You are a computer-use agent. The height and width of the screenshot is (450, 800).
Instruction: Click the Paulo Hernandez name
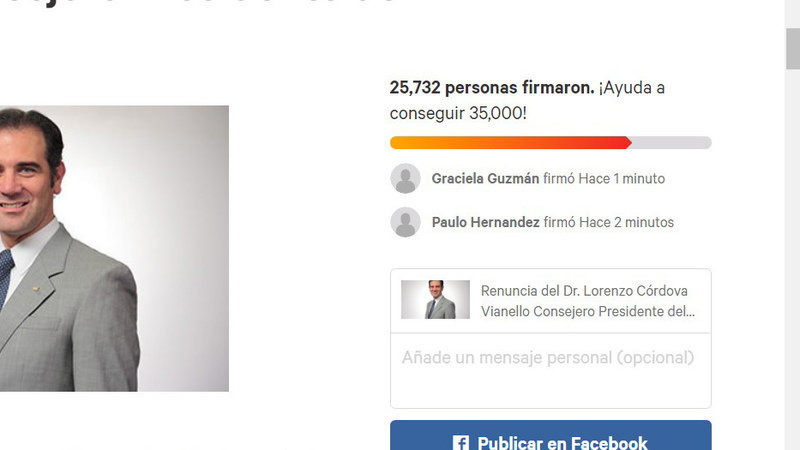(486, 222)
